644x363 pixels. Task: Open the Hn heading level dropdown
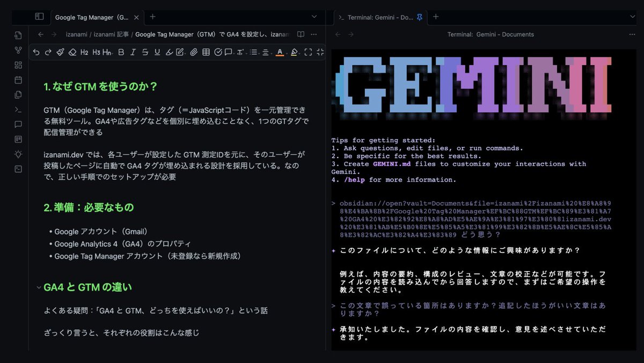(107, 52)
